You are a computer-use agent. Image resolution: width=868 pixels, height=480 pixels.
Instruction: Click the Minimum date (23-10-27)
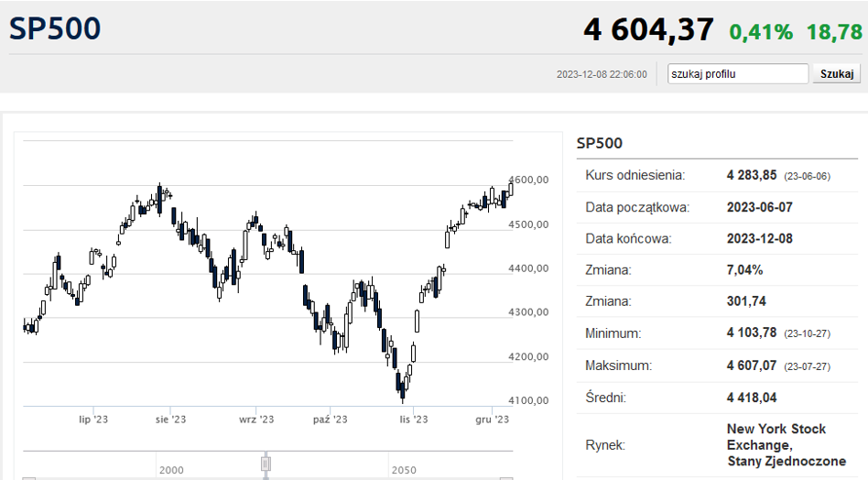click(x=807, y=333)
